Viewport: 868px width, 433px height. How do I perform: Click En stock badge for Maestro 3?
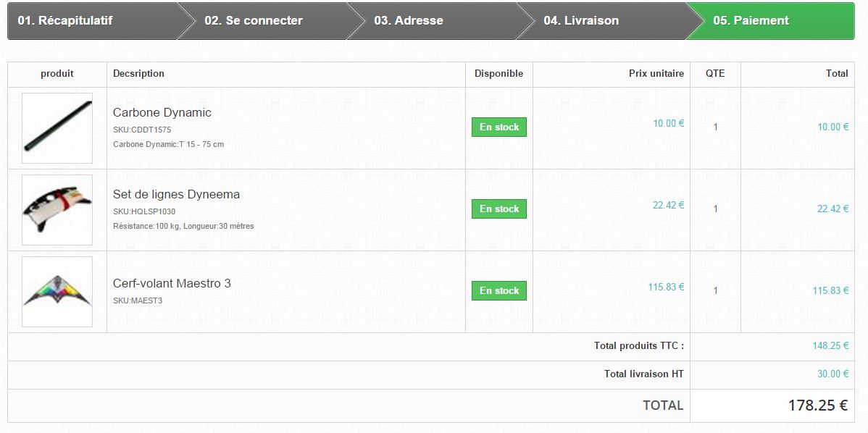[498, 291]
